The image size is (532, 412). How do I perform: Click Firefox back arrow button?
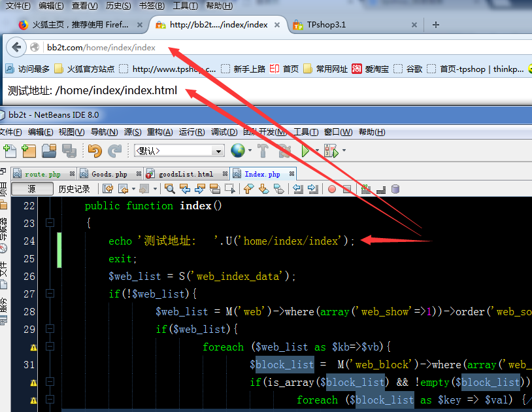click(x=16, y=47)
